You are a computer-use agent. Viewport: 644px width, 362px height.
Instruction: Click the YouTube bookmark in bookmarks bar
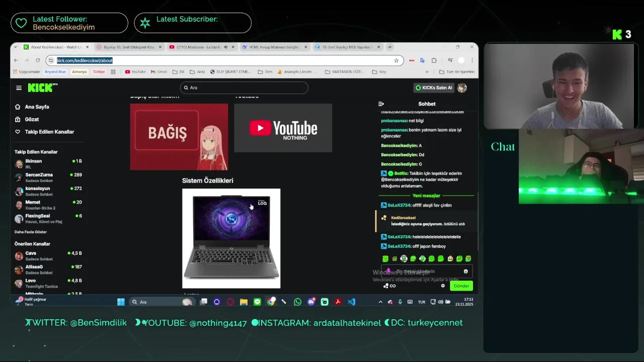(x=135, y=72)
